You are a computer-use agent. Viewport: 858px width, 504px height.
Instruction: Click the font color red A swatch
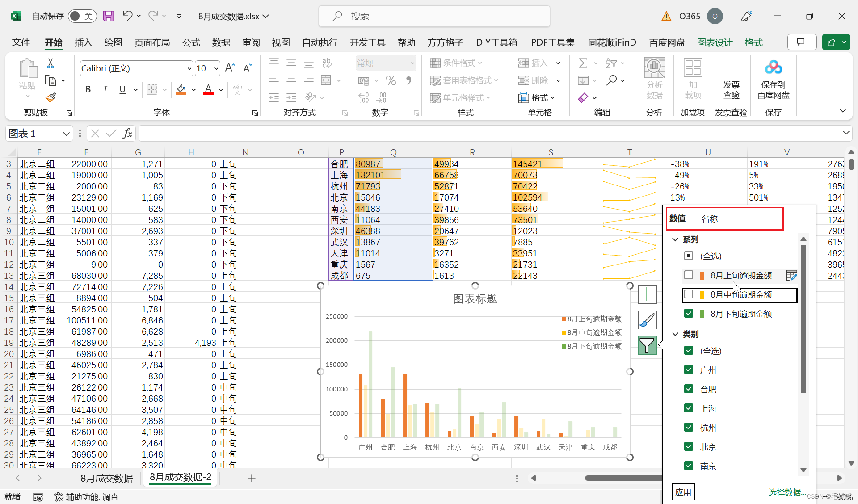(x=208, y=90)
